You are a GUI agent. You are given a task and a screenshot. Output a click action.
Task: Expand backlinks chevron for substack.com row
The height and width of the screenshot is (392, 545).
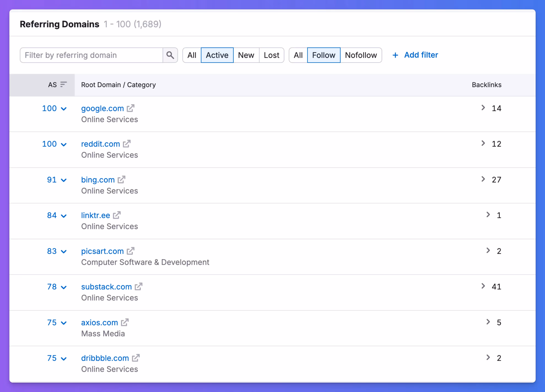(483, 286)
